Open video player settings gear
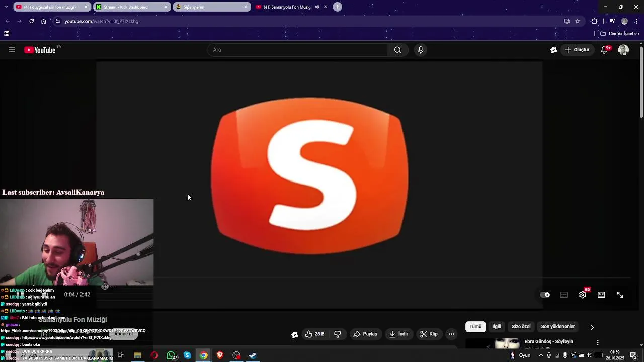 (x=583, y=295)
